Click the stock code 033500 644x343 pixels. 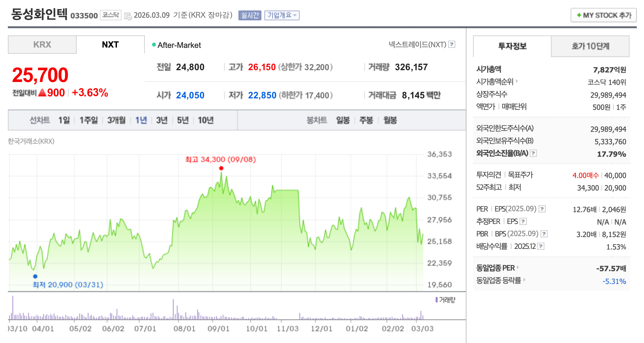coord(84,16)
